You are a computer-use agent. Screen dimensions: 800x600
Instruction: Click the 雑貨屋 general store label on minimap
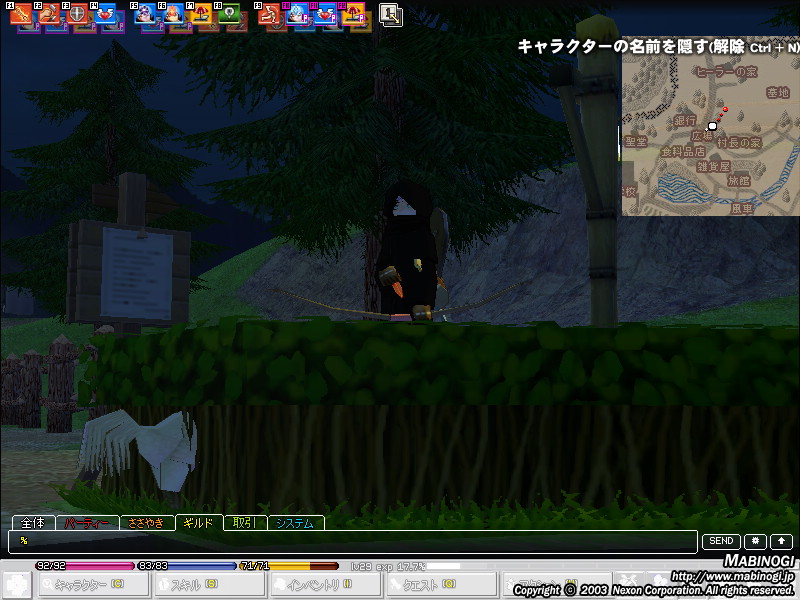pos(713,166)
